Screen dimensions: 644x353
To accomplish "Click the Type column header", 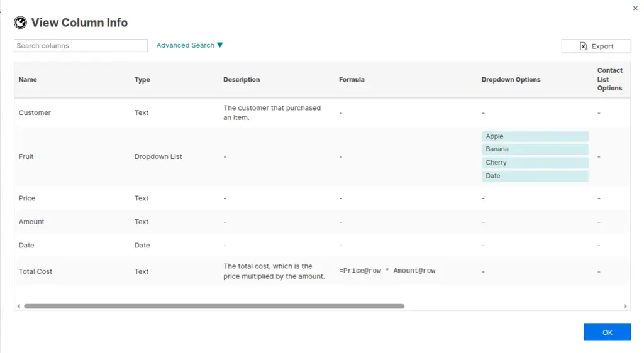I will click(142, 80).
